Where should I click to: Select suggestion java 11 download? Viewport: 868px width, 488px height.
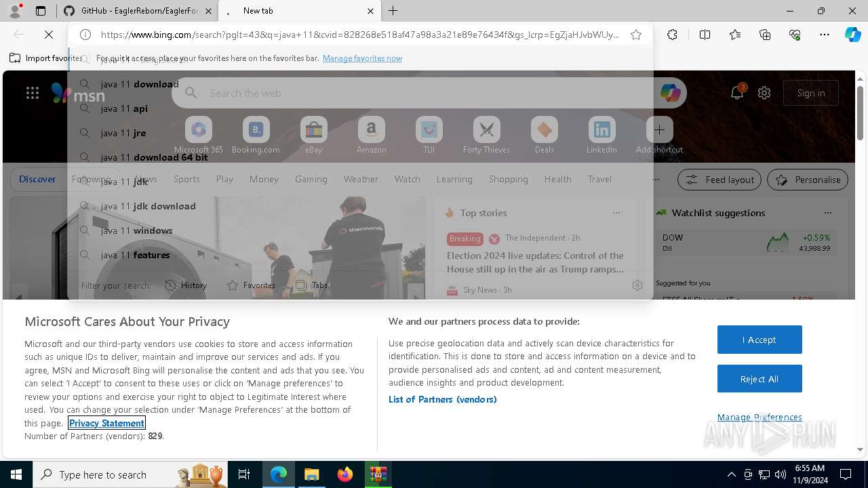click(359, 84)
